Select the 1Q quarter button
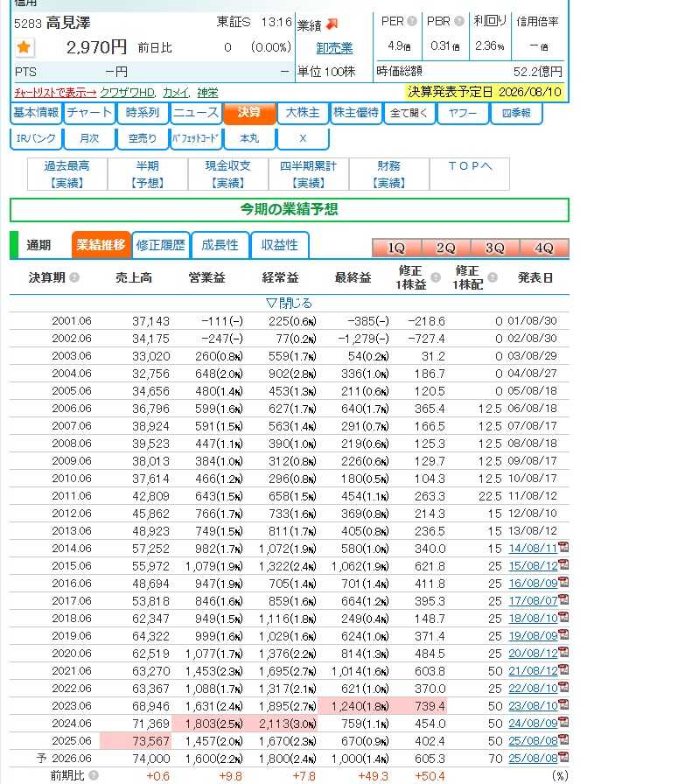Image resolution: width=685 pixels, height=784 pixels. tap(396, 248)
